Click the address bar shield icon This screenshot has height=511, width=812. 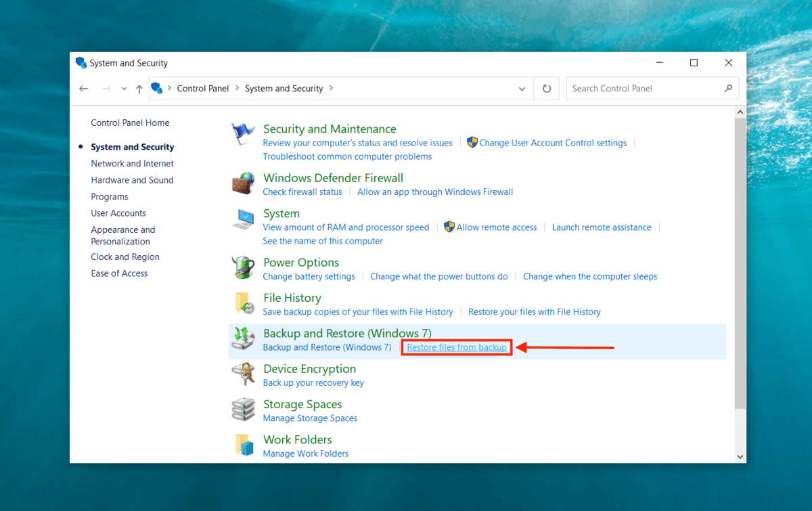point(157,88)
